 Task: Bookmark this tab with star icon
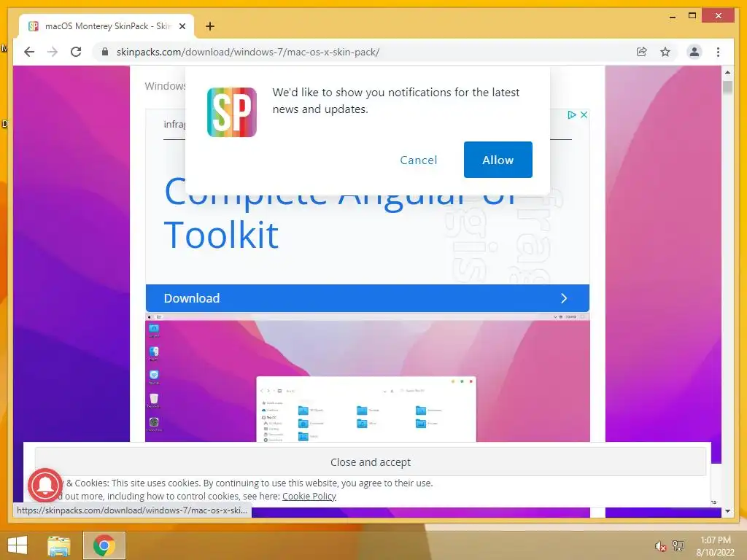[x=665, y=52]
